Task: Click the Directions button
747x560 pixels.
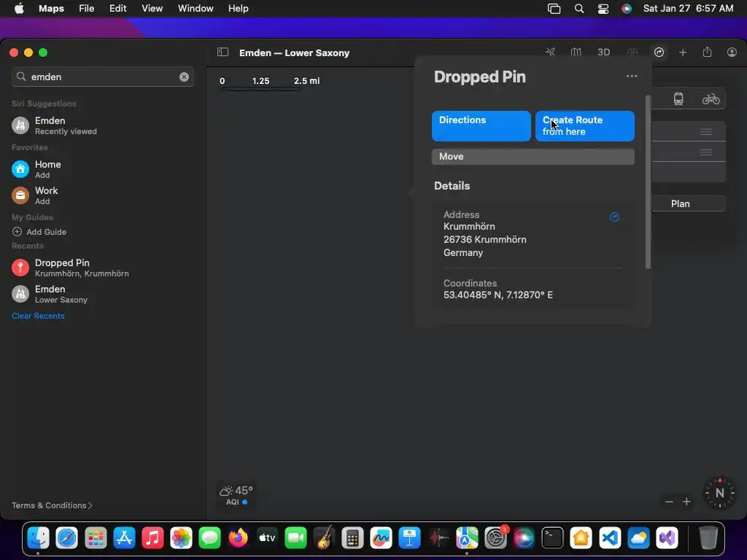Action: click(x=481, y=126)
